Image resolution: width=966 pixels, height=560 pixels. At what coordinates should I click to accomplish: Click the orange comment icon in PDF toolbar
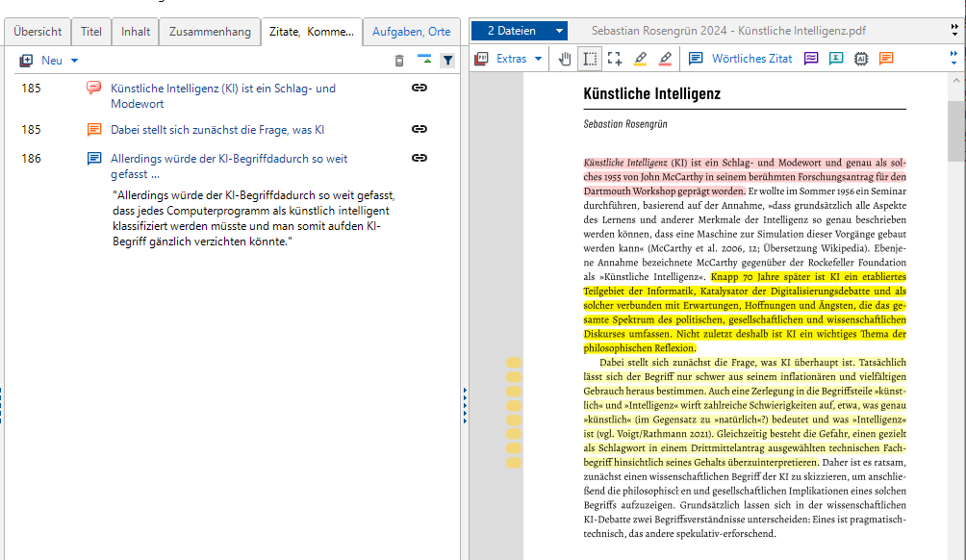886,59
